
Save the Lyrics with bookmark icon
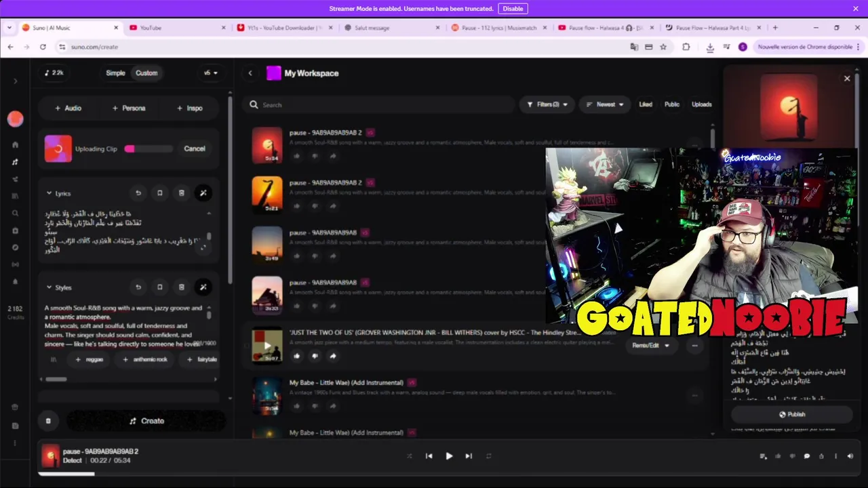click(160, 193)
